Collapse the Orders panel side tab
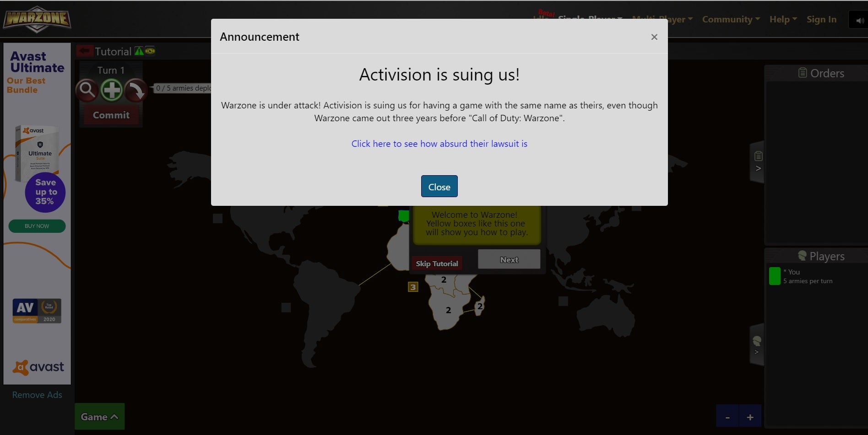The height and width of the screenshot is (435, 868). coord(758,162)
